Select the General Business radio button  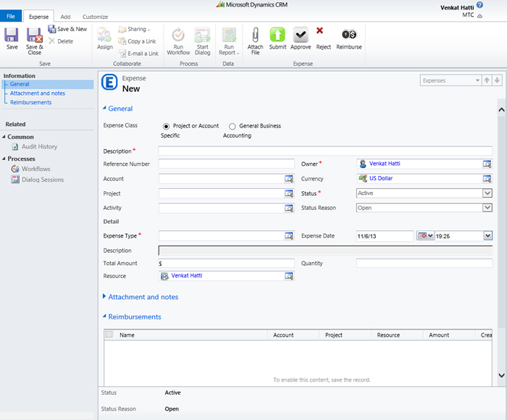[232, 126]
